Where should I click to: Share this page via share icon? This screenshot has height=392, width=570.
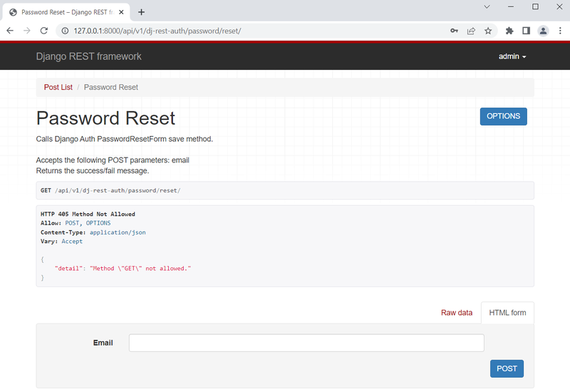pyautogui.click(x=471, y=31)
